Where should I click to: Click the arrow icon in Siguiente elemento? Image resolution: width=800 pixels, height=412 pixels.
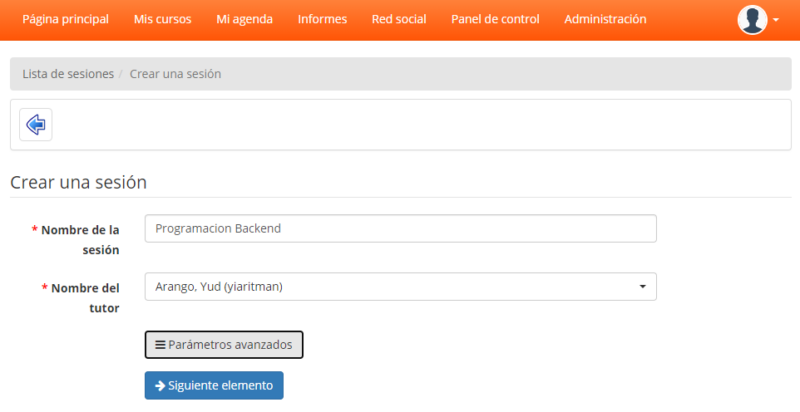(x=160, y=386)
